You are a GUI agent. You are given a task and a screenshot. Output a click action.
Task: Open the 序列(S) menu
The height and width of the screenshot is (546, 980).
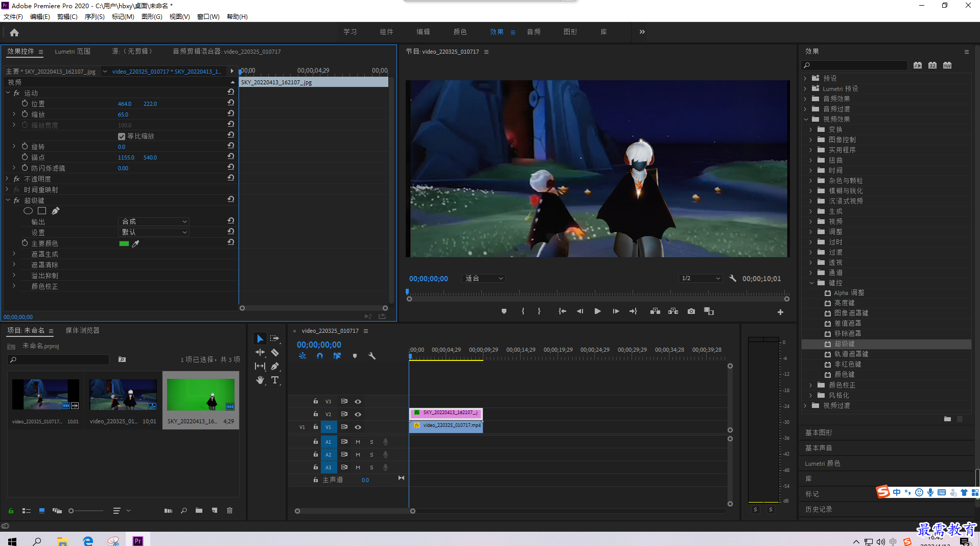(x=95, y=16)
